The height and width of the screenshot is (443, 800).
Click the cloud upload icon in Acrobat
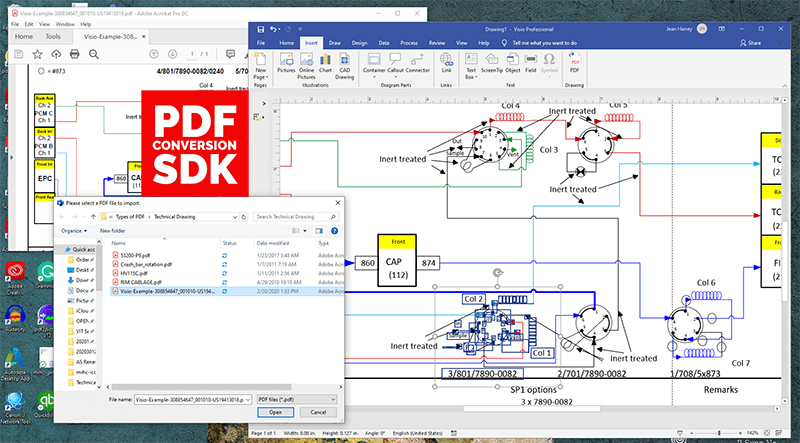point(56,54)
